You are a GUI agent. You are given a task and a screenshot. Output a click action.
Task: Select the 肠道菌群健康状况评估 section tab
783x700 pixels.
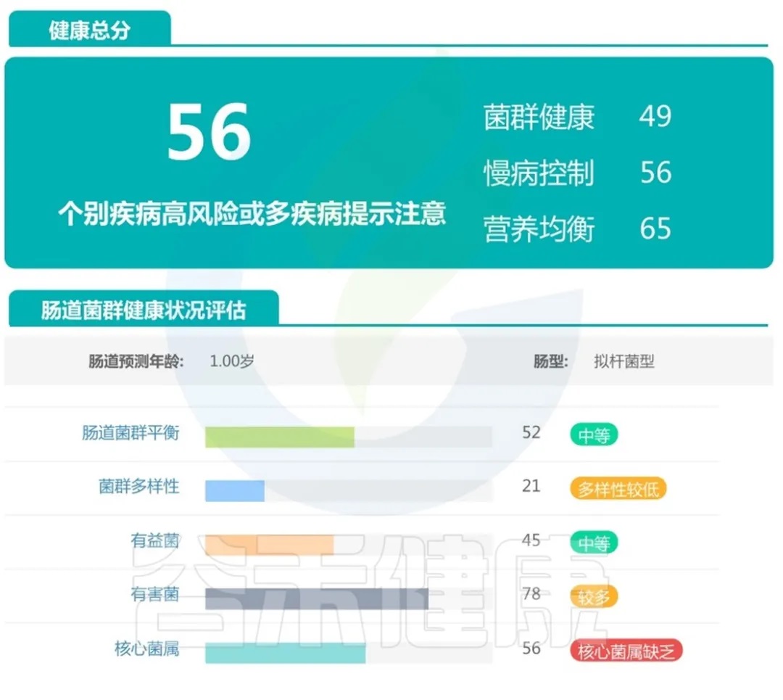coord(143,310)
